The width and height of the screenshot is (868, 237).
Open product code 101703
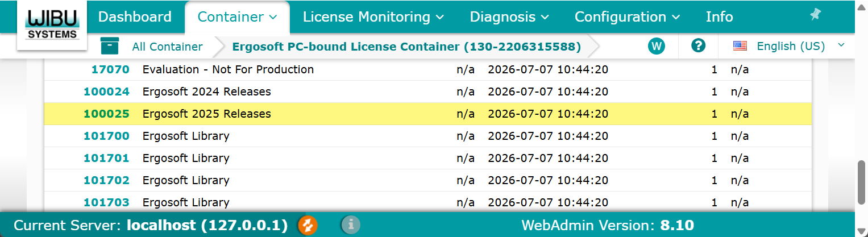106,202
